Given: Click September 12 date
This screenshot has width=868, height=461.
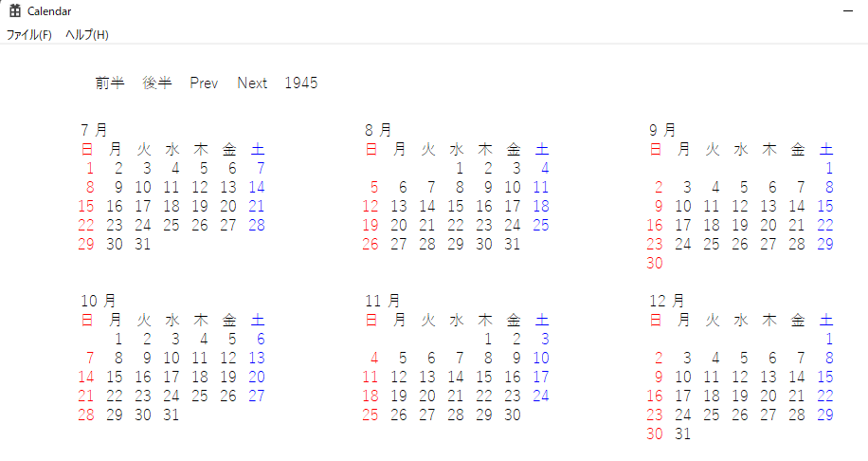Looking at the screenshot, I should coord(740,206).
